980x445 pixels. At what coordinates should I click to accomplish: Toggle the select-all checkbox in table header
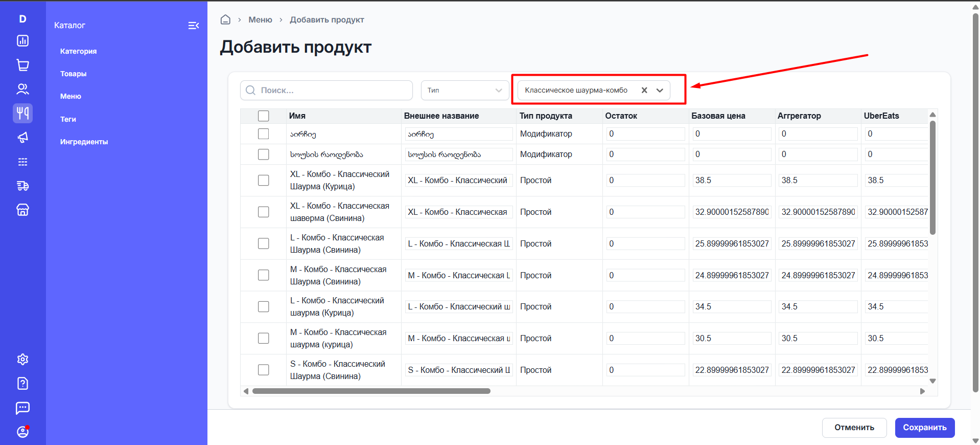coord(264,116)
